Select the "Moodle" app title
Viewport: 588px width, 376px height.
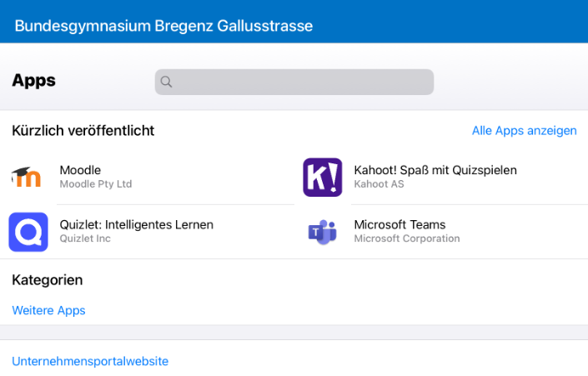click(80, 170)
